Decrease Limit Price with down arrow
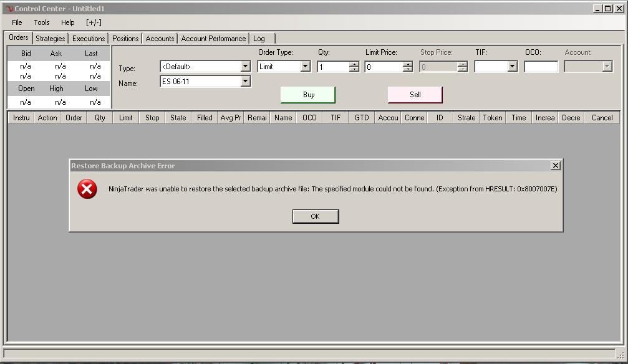Image resolution: width=628 pixels, height=364 pixels. coord(408,69)
